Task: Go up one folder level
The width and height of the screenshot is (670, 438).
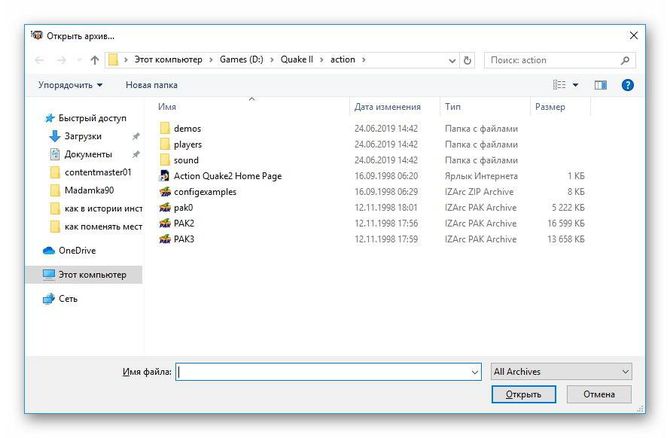Action: (95, 60)
